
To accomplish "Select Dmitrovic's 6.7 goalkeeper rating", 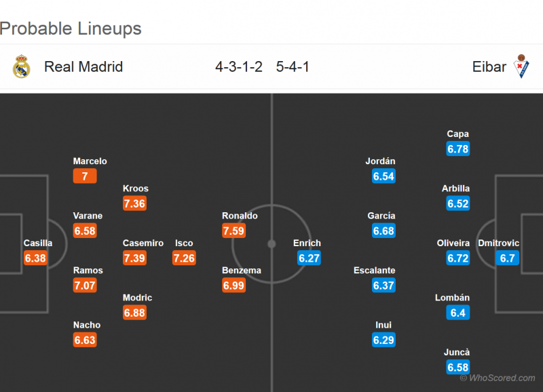I will [508, 258].
